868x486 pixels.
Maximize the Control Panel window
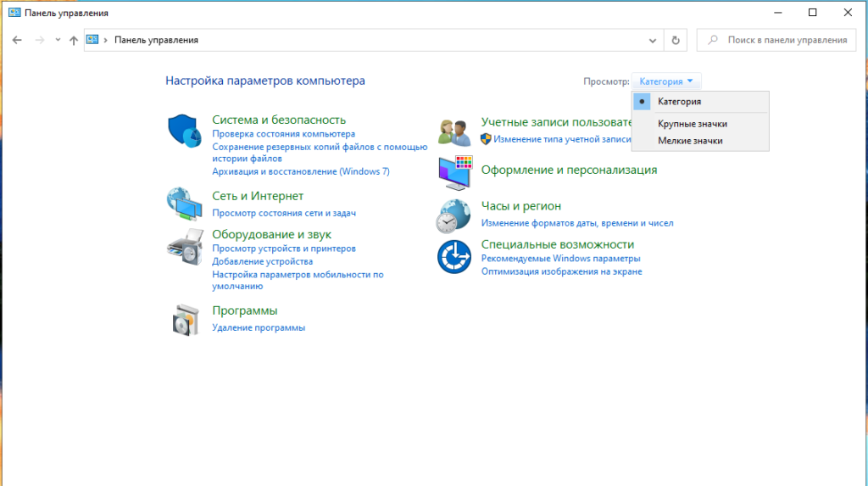813,13
